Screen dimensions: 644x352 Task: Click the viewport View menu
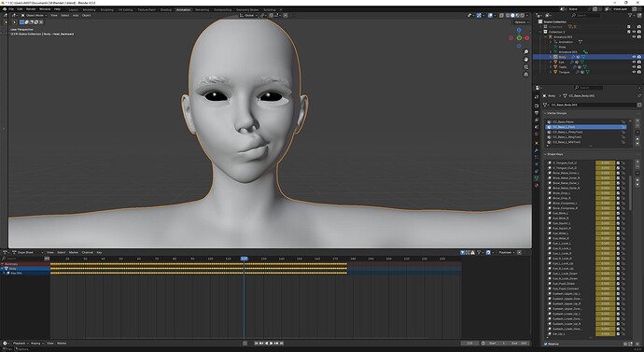point(54,16)
